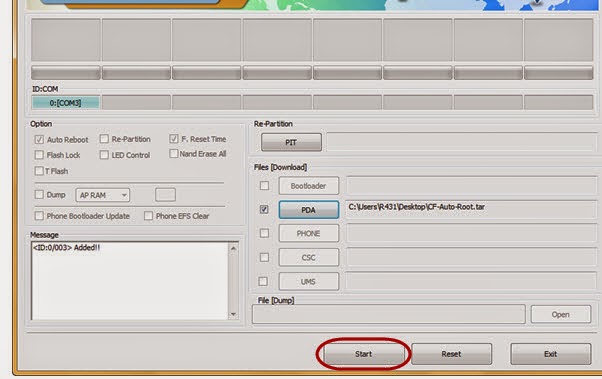Click the '<ID:0/003> Added!!' message text
This screenshot has height=379, width=602.
[x=66, y=248]
